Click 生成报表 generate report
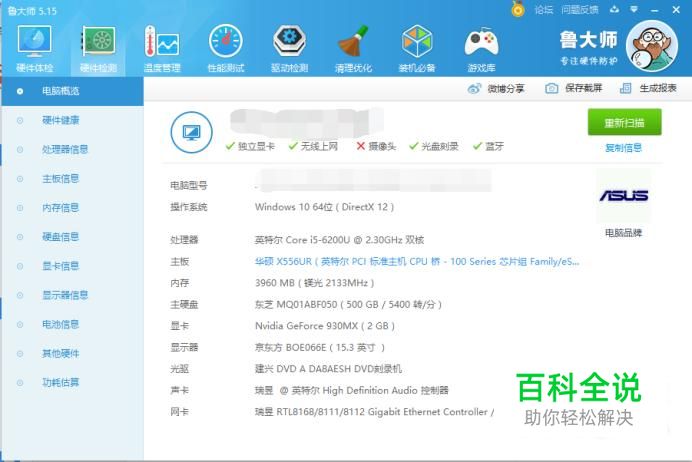The image size is (692, 462). coord(648,88)
